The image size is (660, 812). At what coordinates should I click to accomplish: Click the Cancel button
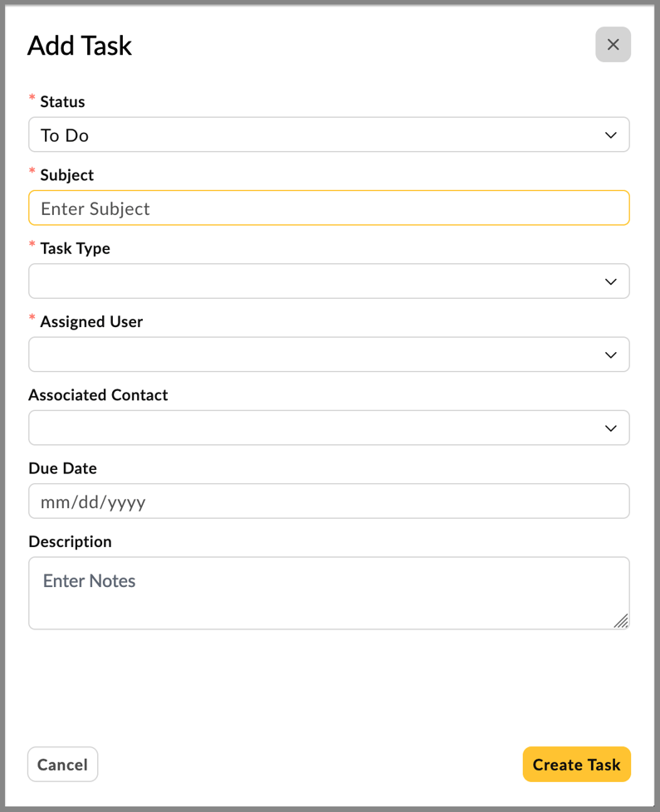click(x=62, y=764)
